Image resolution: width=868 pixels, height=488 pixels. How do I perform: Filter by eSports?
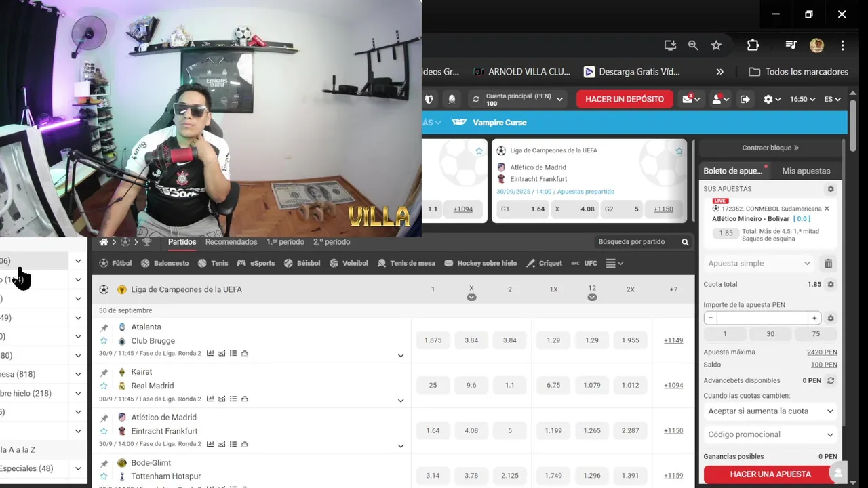point(256,263)
